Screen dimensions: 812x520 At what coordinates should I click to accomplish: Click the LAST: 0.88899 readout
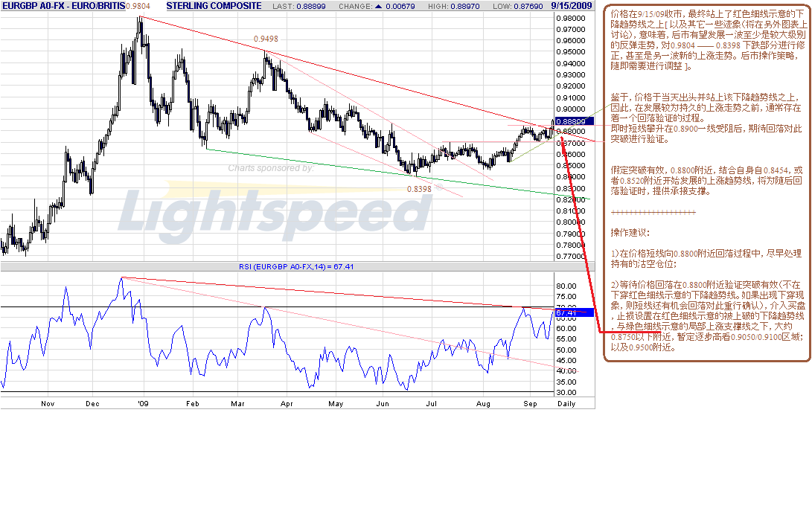(299, 7)
